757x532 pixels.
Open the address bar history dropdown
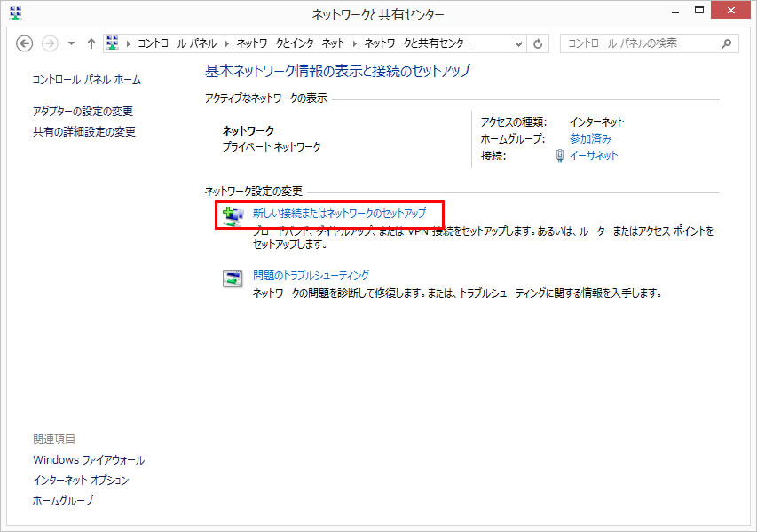point(518,44)
